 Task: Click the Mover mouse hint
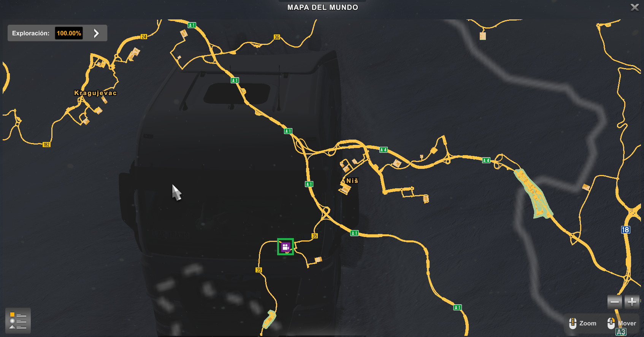(x=622, y=323)
